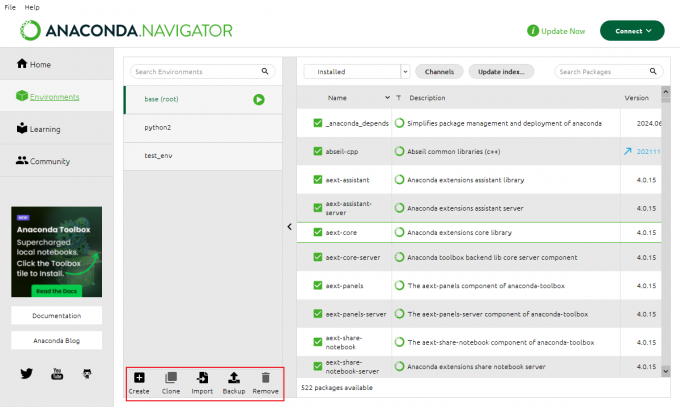
Task: Click the Documentation button
Action: coord(57,315)
